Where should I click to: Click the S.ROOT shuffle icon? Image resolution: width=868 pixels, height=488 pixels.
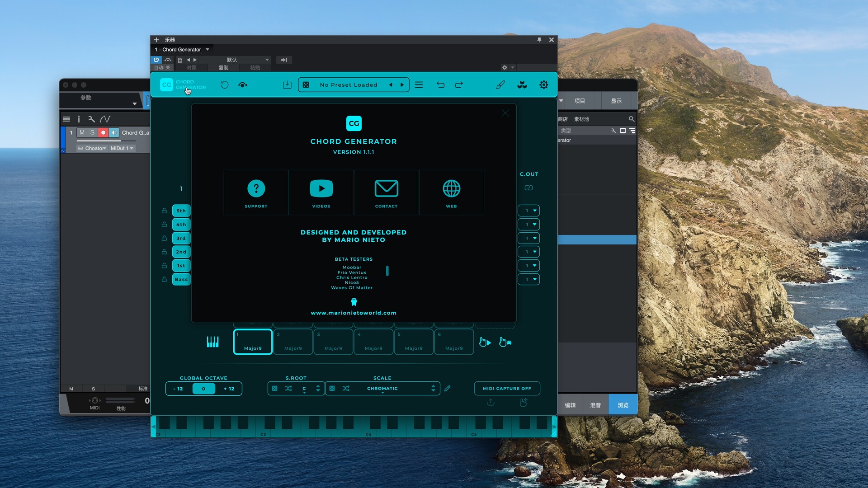point(288,389)
